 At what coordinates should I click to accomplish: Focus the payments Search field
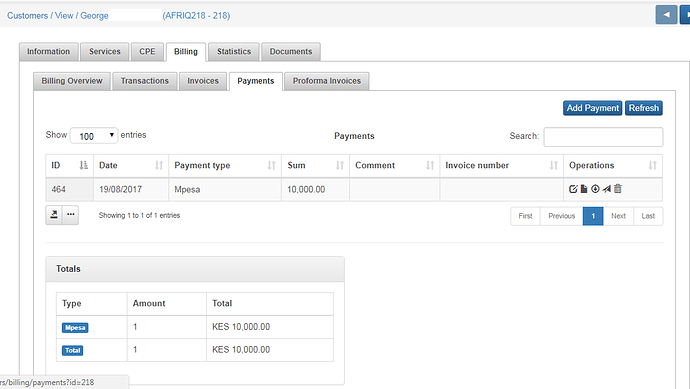[603, 136]
